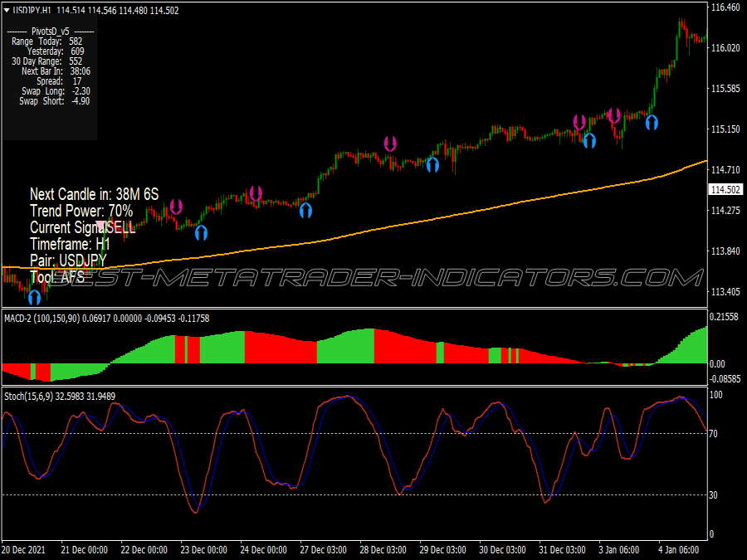
Task: Click the 20 Dec 2021 date label
Action: 23,550
